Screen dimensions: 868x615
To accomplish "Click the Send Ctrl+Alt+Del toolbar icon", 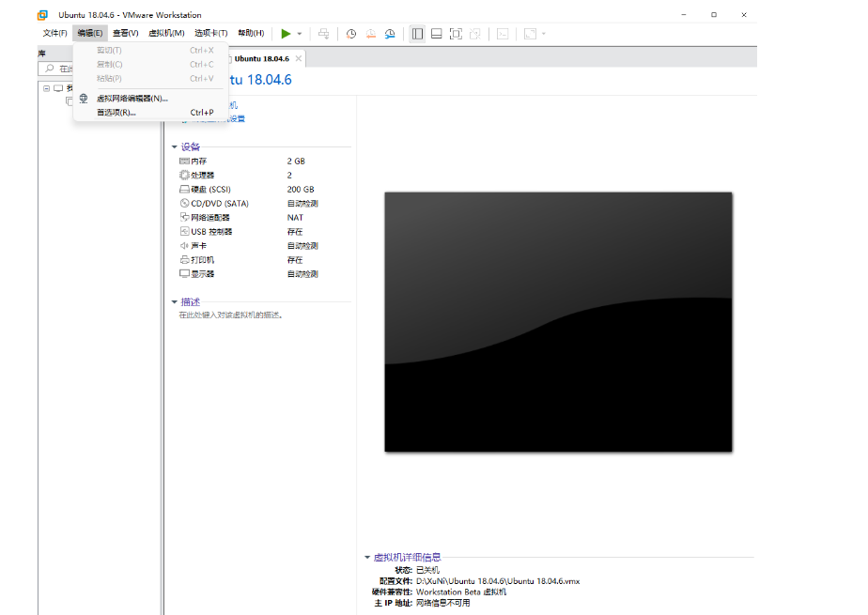I will click(324, 34).
